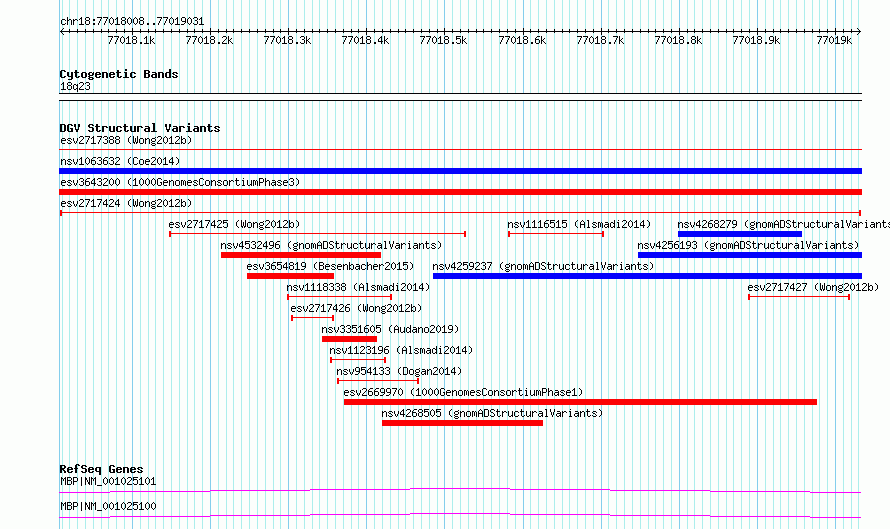Click the red line under nsv1118338
The image size is (890, 529).
click(x=339, y=297)
